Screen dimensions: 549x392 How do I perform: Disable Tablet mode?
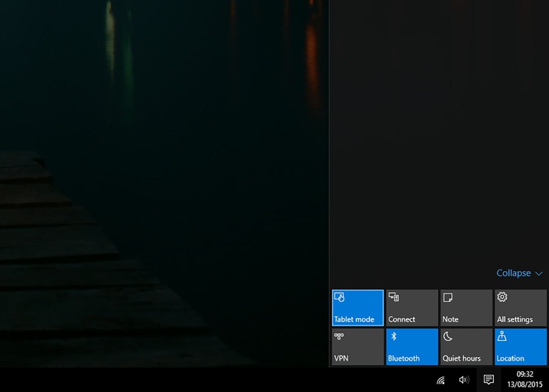(357, 307)
